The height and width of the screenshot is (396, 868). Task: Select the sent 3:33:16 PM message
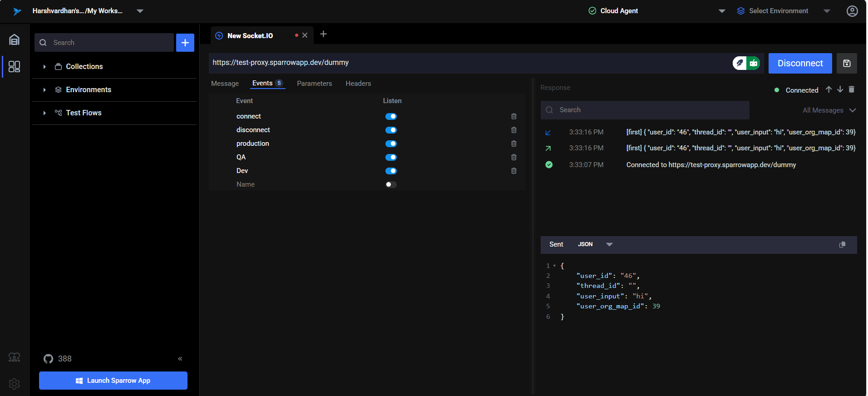click(700, 148)
